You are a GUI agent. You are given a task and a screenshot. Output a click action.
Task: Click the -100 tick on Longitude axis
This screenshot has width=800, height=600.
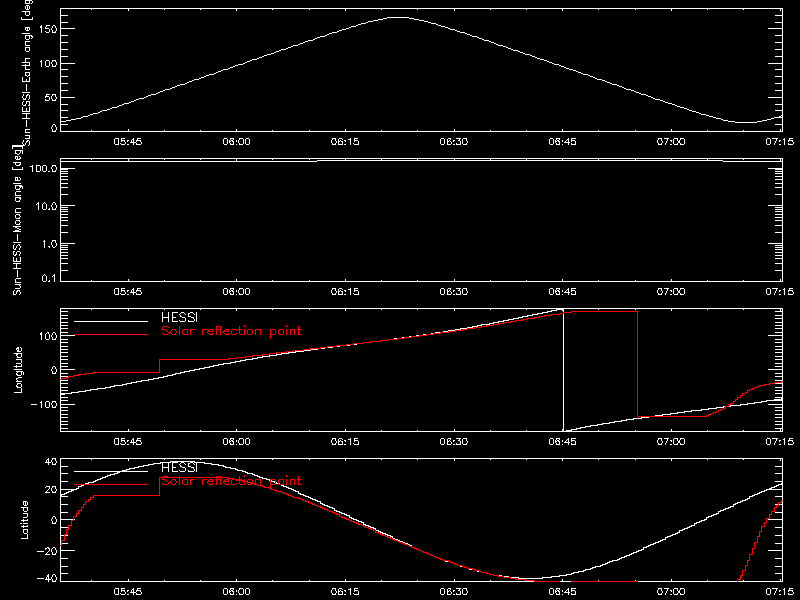click(45, 404)
